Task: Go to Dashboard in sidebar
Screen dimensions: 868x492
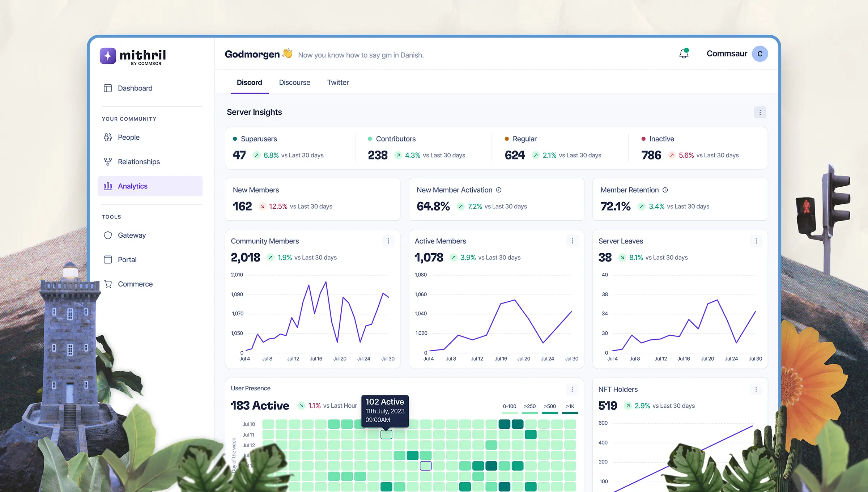Action: click(x=150, y=88)
